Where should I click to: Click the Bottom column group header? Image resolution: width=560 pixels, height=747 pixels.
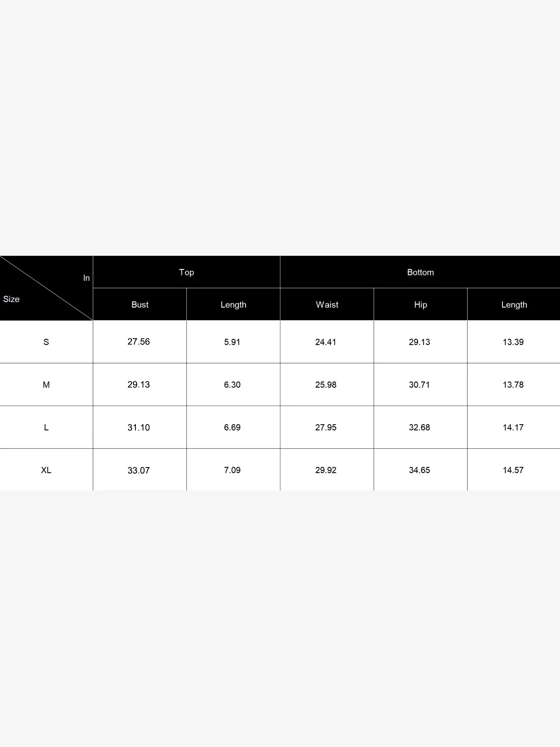(x=420, y=272)
